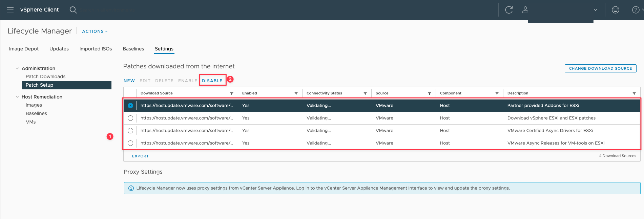Click the Source column filter icon

point(430,93)
